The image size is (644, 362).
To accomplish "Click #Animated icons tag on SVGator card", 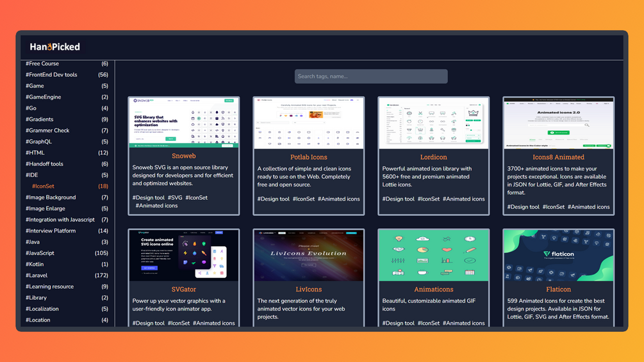I will click(214, 323).
